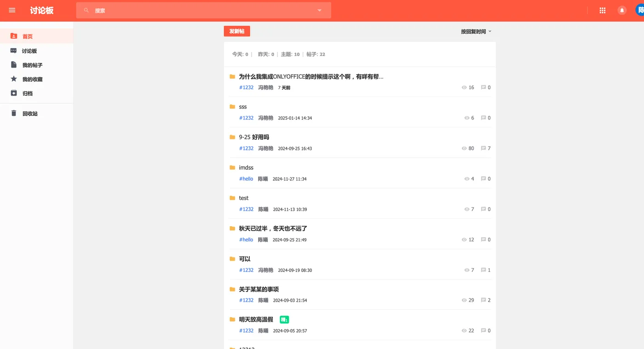Click the comment icon for 9-25 好用吗
This screenshot has height=349, width=644.
click(x=483, y=148)
